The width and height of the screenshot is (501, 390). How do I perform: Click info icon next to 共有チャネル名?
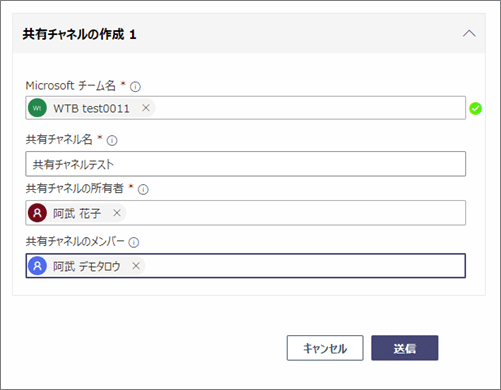pos(112,141)
